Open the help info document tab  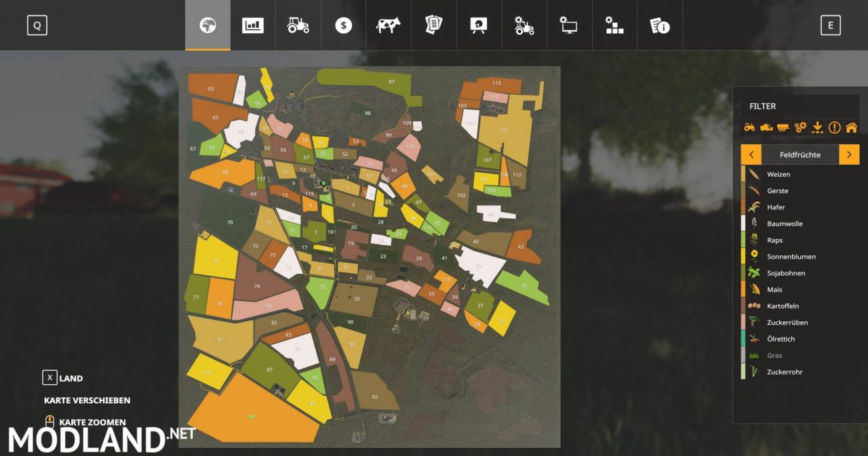[x=660, y=25]
